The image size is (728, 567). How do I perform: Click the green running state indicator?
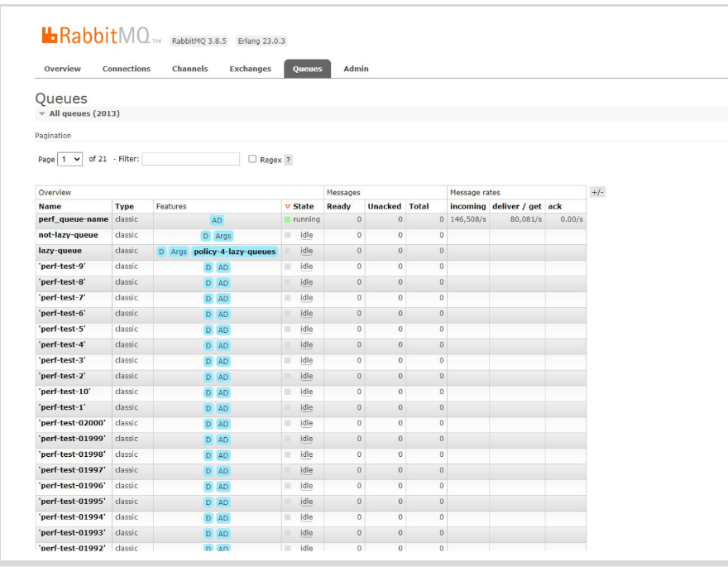(288, 219)
